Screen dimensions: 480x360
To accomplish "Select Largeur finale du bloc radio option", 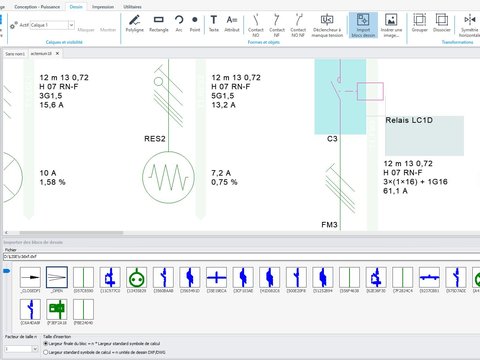I will coord(46,343).
